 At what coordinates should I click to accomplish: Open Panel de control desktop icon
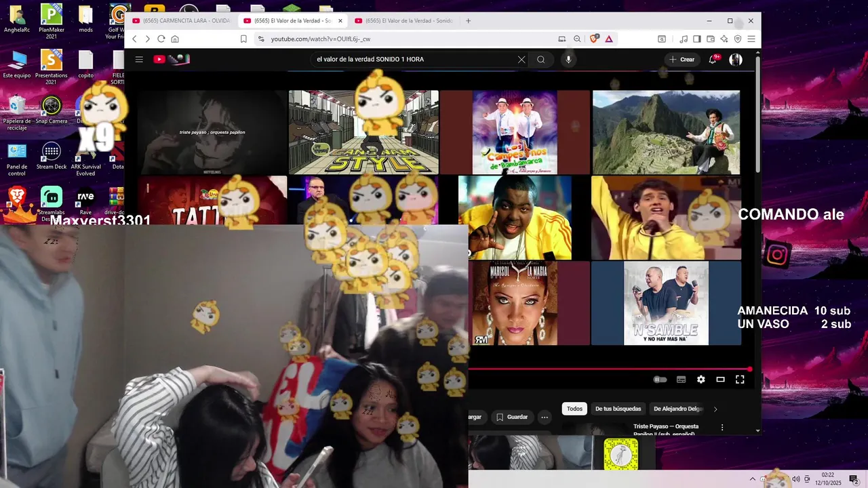pyautogui.click(x=17, y=159)
